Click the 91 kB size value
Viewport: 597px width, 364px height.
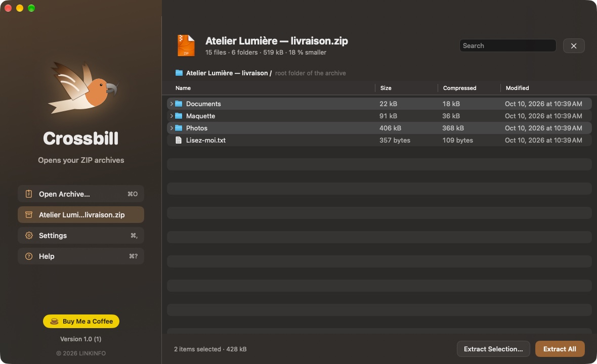pos(389,116)
